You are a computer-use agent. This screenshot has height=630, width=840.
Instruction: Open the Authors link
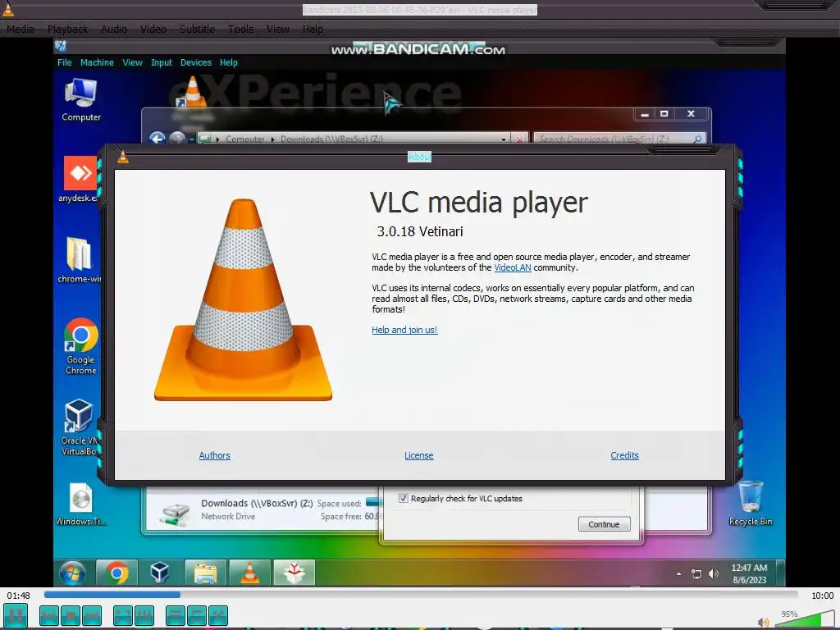tap(214, 455)
